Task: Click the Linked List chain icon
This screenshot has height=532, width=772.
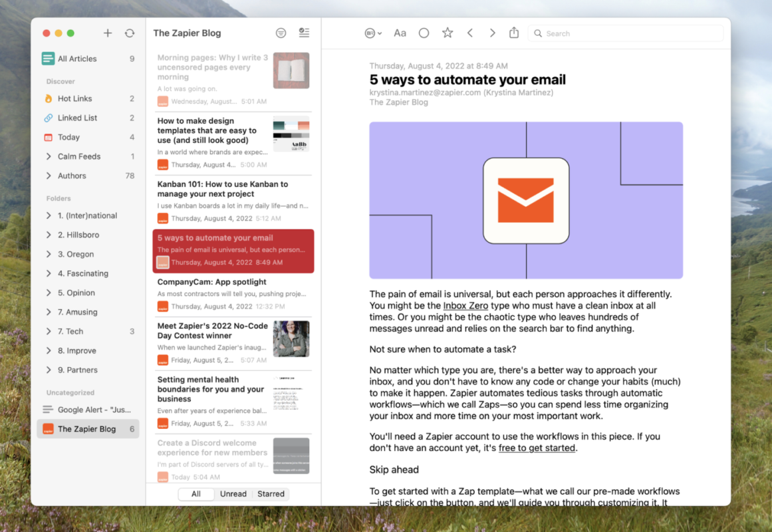Action: (x=49, y=118)
